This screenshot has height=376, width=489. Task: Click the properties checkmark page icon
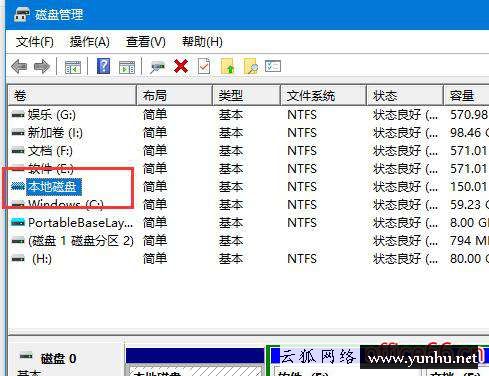coord(204,66)
